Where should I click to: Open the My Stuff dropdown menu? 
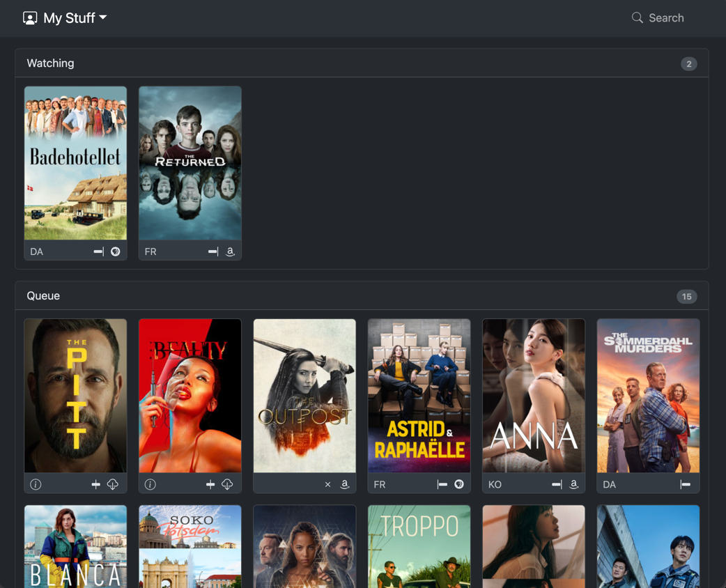pyautogui.click(x=65, y=18)
